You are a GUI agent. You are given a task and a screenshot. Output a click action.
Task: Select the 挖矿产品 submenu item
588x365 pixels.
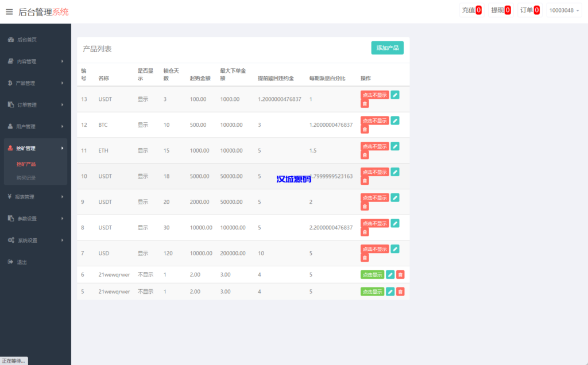tap(26, 164)
